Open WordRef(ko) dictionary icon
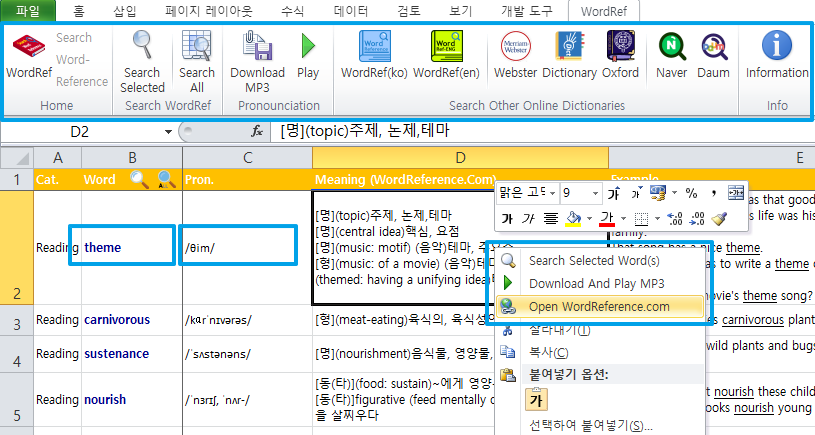Viewport: 815px width, 435px height. pos(374,46)
